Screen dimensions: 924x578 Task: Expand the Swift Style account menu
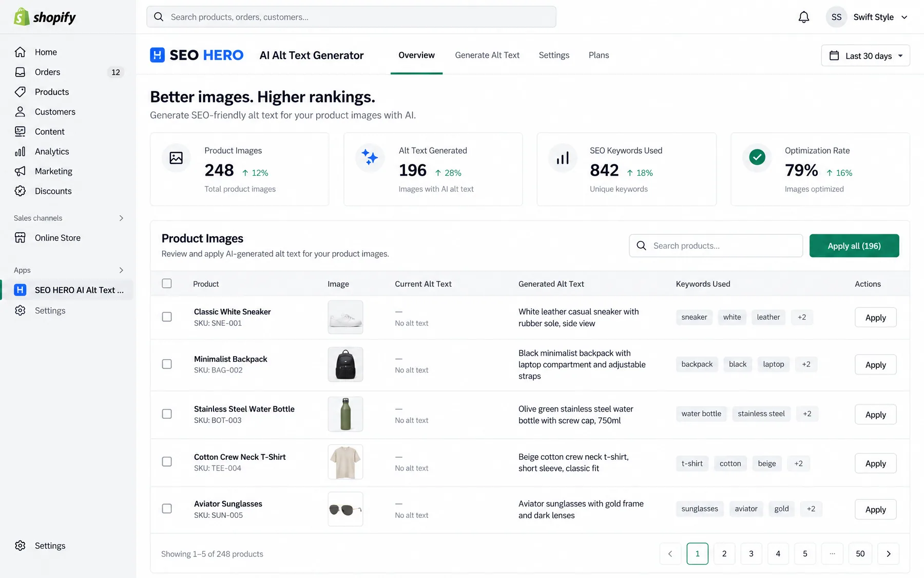click(880, 17)
